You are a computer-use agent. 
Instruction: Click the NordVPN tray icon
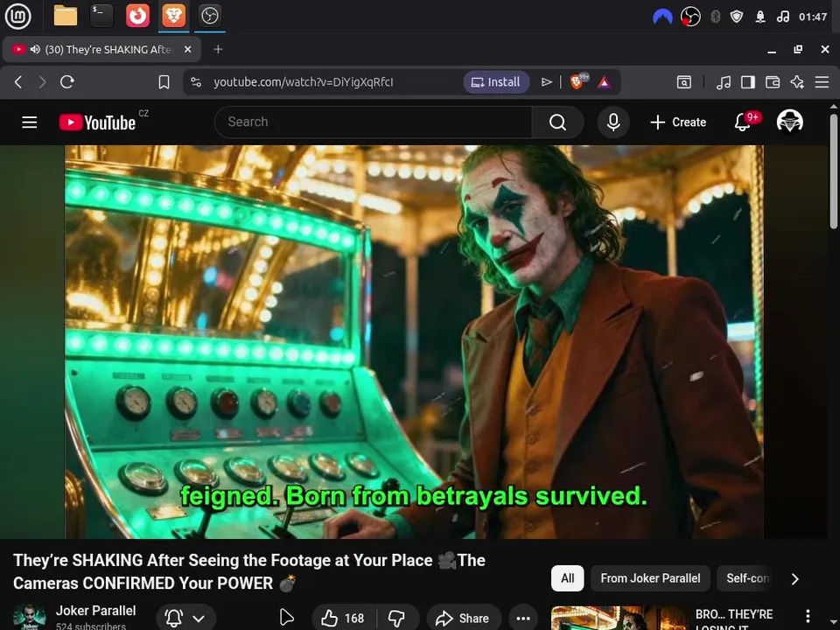[x=662, y=17]
